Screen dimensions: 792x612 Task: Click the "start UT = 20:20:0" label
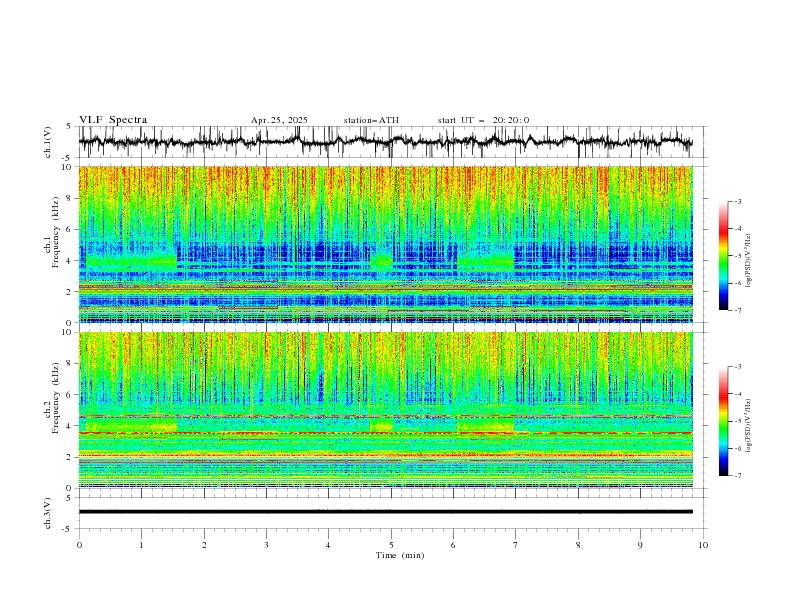[x=483, y=120]
